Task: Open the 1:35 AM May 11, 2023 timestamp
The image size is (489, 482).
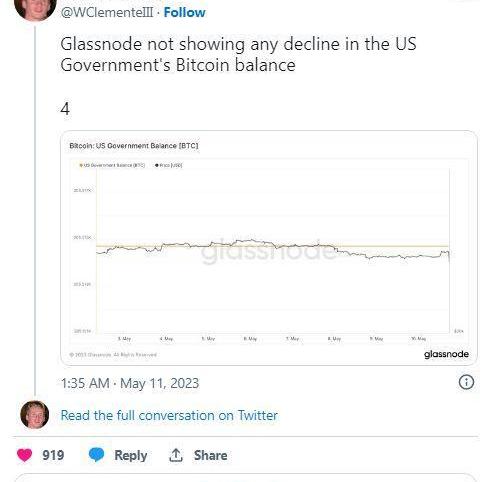Action: (x=130, y=383)
